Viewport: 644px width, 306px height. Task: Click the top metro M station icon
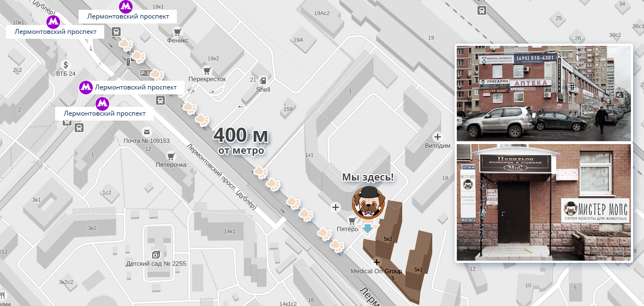126,6
